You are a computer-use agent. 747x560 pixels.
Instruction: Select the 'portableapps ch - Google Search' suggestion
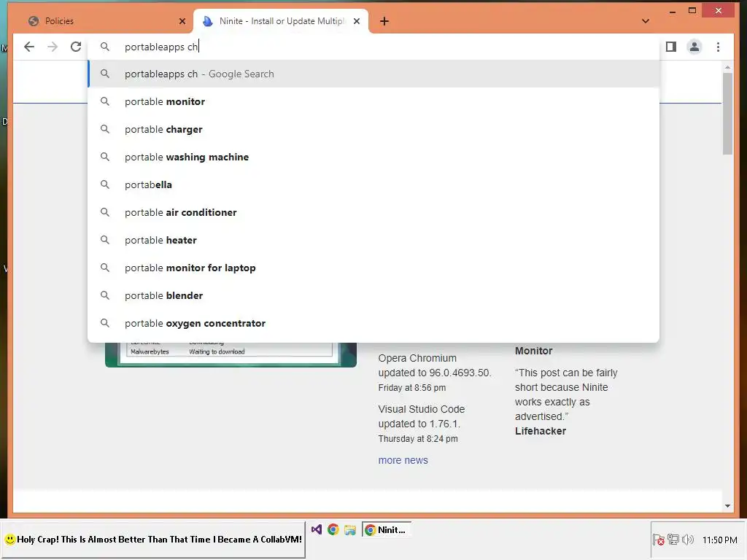pyautogui.click(x=374, y=74)
